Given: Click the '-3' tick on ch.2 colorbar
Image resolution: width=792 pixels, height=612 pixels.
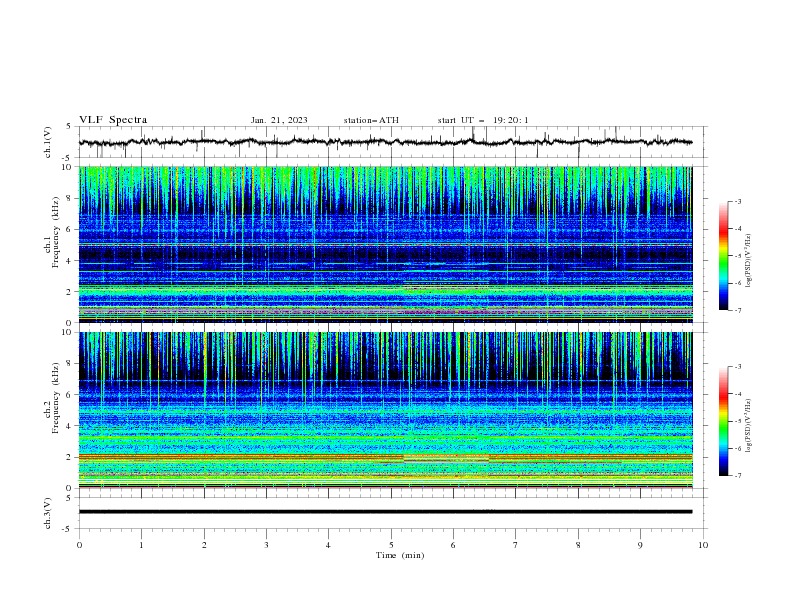Looking at the screenshot, I should [x=738, y=367].
